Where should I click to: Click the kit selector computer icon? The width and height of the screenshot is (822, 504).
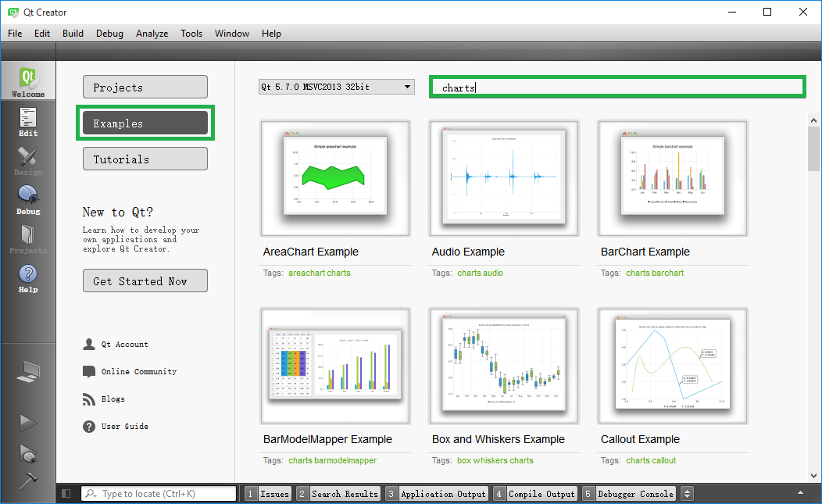[x=28, y=371]
